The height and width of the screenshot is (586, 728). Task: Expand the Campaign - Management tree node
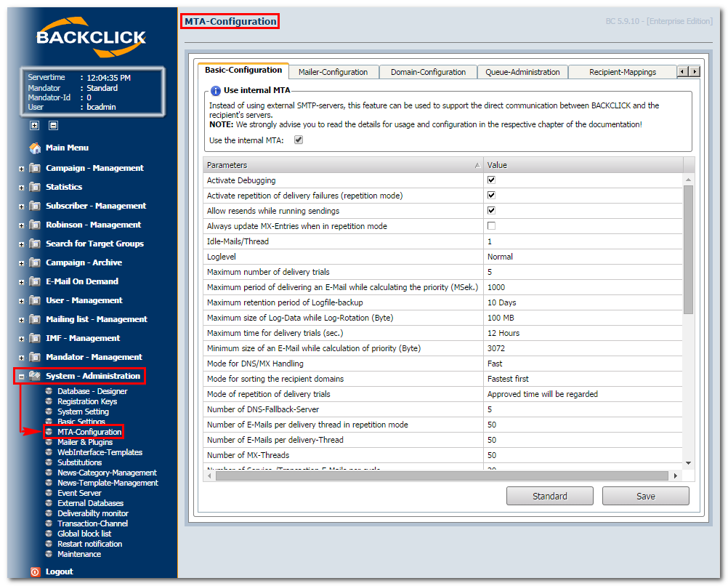coord(21,169)
